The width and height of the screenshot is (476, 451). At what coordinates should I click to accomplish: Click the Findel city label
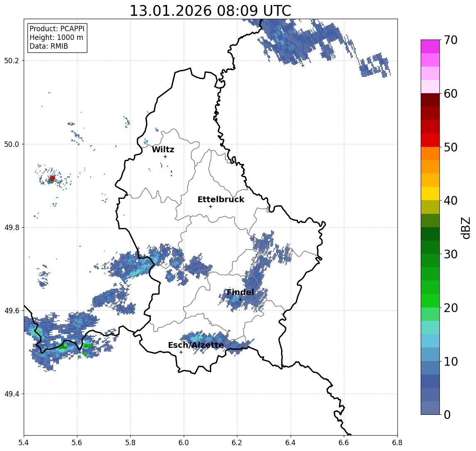coord(240,292)
